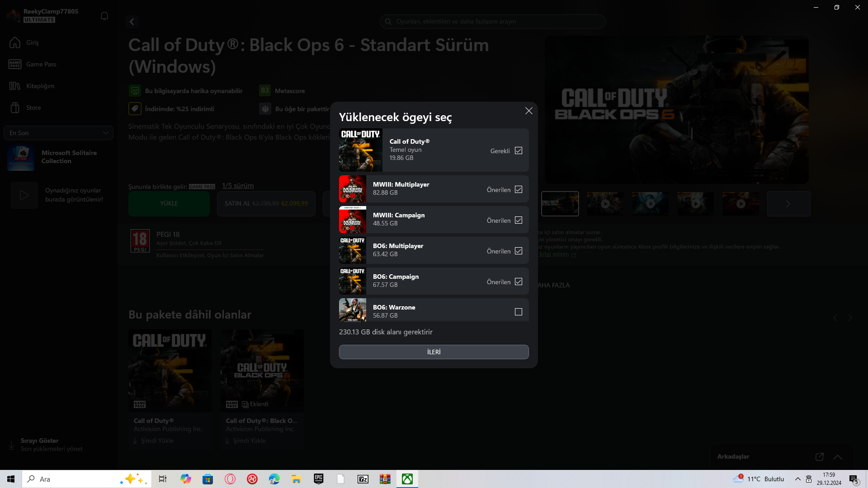
Task: Open the Giriş home icon
Action: (x=15, y=42)
